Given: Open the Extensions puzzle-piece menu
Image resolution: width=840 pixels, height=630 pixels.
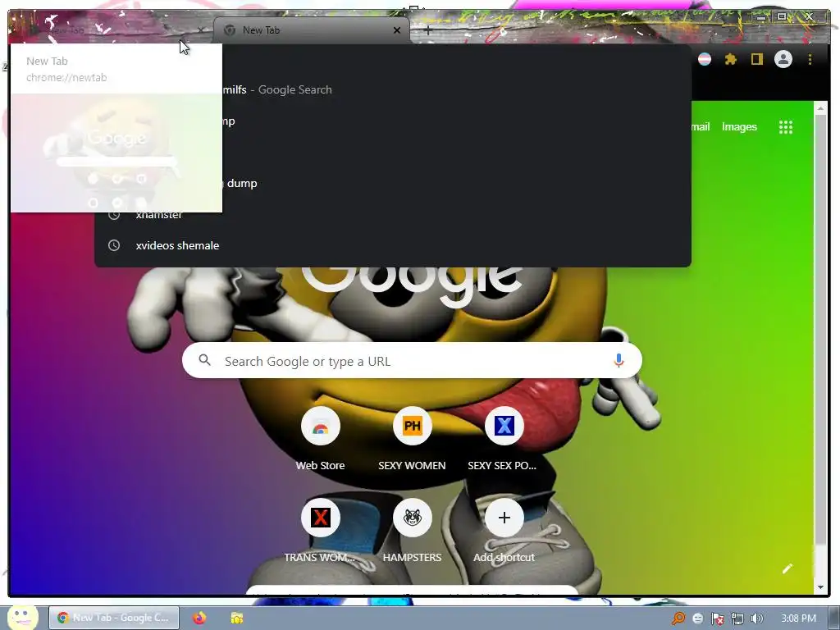Looking at the screenshot, I should click(x=731, y=59).
